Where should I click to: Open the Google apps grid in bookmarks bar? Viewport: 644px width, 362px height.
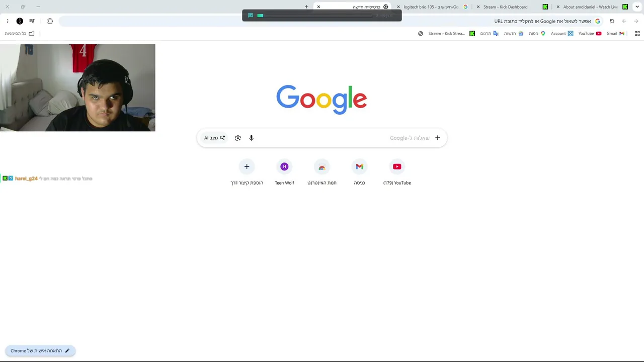637,34
